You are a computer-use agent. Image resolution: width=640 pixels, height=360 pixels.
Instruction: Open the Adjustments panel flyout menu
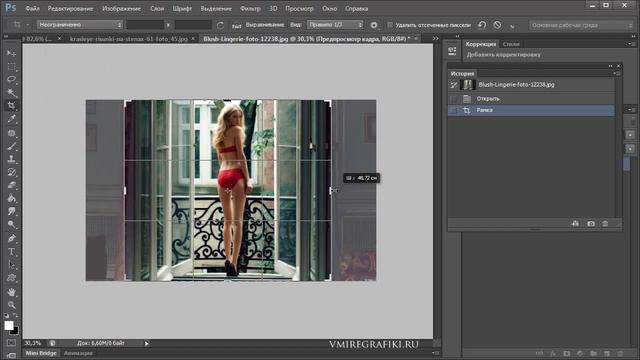[x=631, y=44]
